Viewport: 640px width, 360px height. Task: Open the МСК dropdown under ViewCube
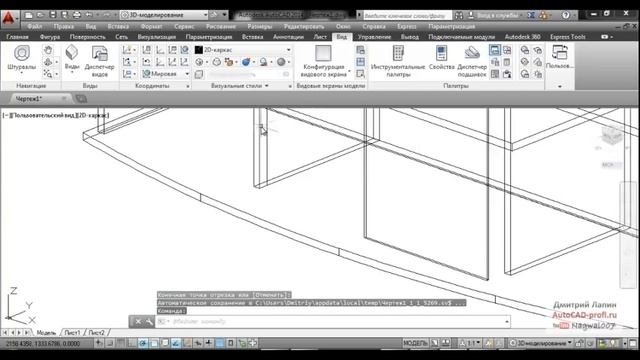pyautogui.click(x=611, y=165)
